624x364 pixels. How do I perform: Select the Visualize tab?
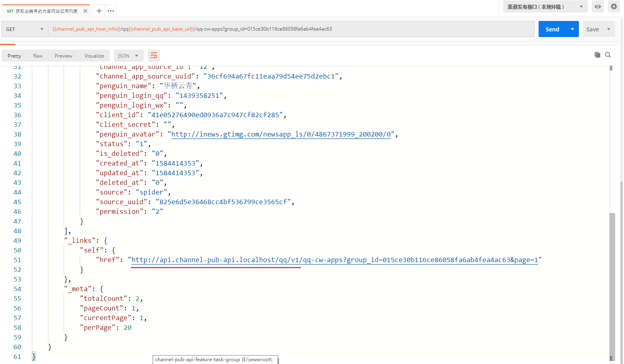click(x=94, y=56)
